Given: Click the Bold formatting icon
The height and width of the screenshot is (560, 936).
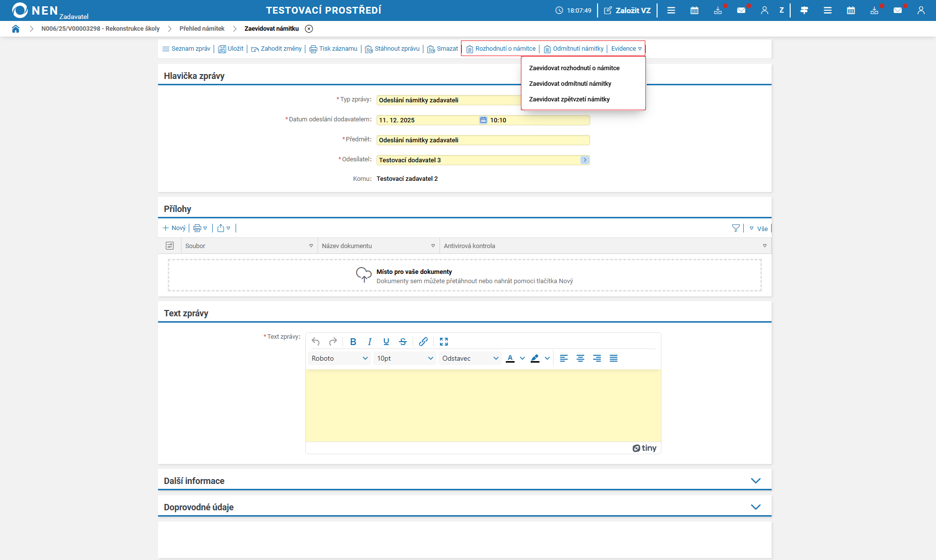Looking at the screenshot, I should tap(353, 342).
